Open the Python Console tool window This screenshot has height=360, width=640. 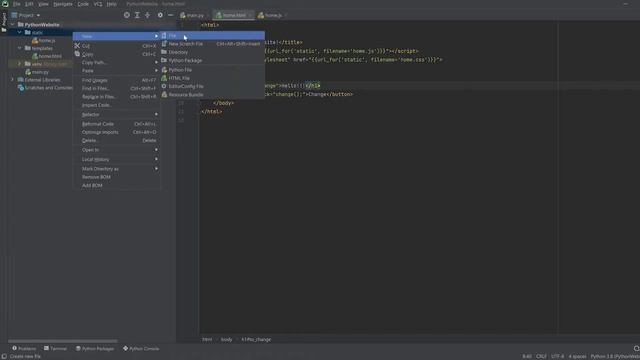click(141, 349)
